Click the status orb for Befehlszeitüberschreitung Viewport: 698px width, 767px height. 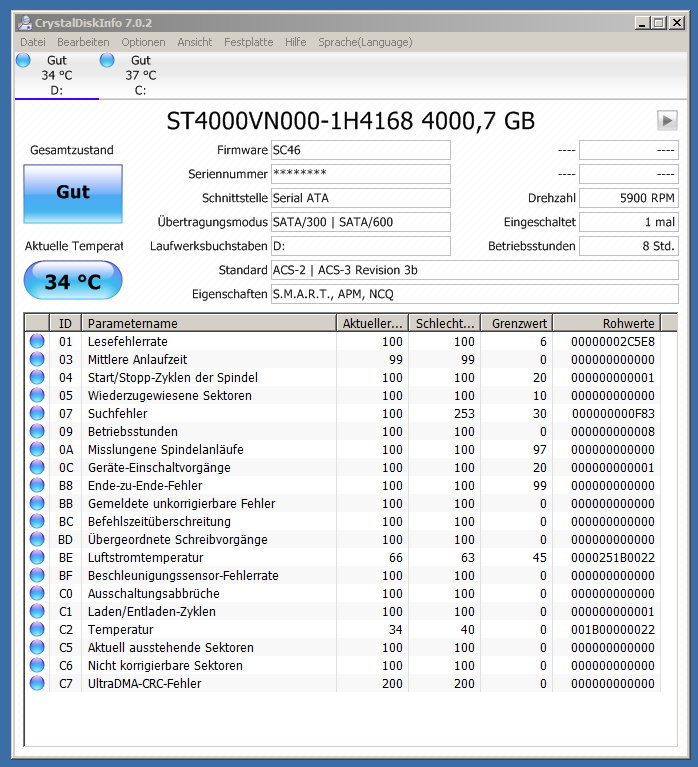tap(37, 521)
